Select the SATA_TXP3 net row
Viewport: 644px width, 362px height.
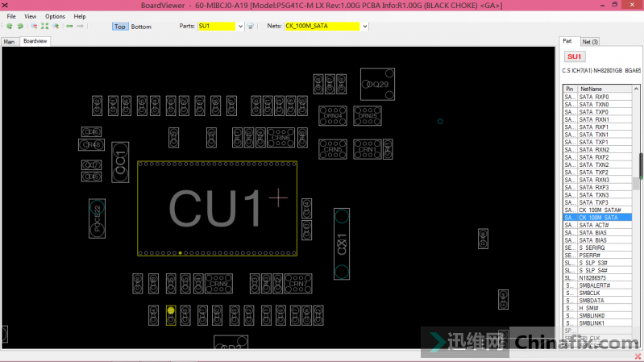pyautogui.click(x=597, y=202)
